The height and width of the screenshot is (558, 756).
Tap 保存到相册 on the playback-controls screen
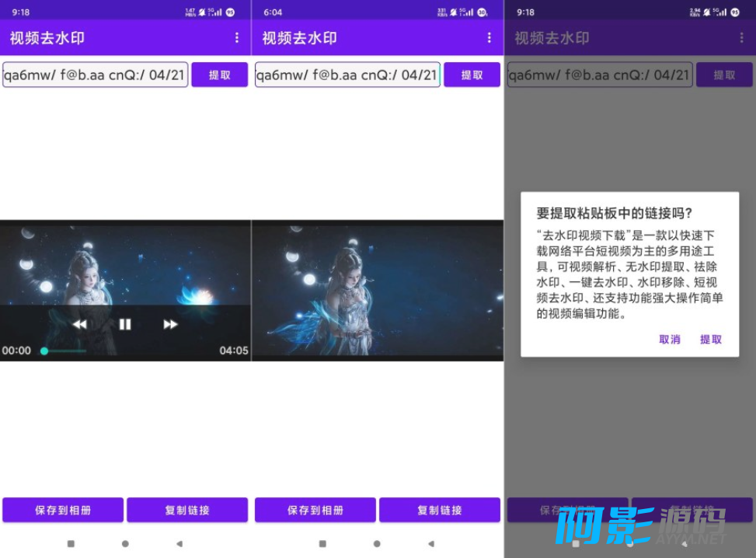click(x=63, y=510)
